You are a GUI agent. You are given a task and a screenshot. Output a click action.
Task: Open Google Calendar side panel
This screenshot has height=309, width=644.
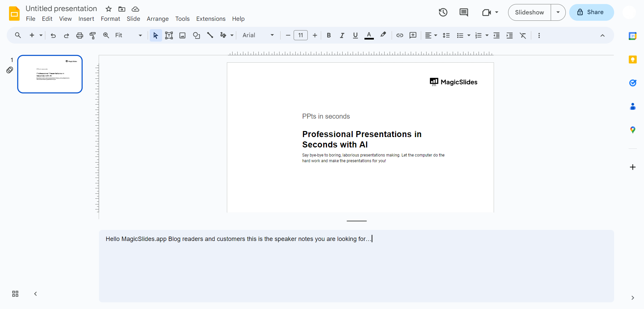point(633,36)
